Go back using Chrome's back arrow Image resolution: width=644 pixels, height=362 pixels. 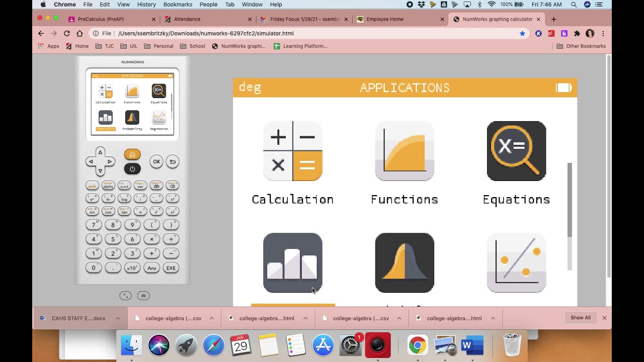41,33
